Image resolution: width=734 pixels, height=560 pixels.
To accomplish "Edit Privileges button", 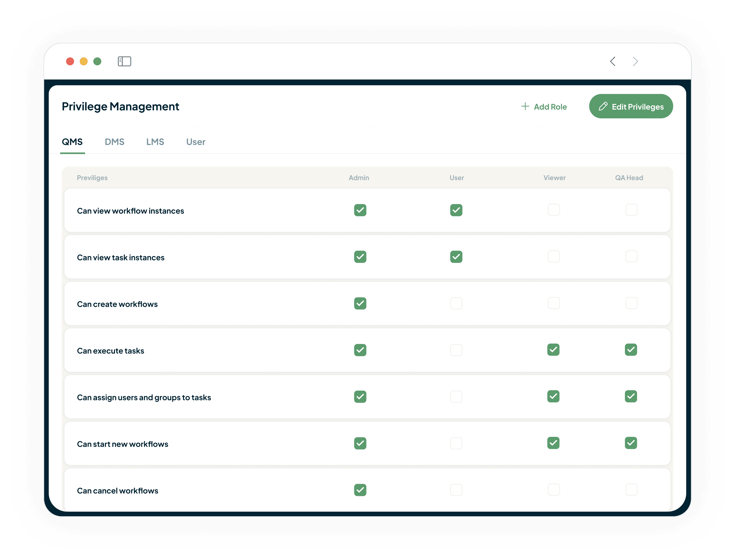I will coord(631,106).
